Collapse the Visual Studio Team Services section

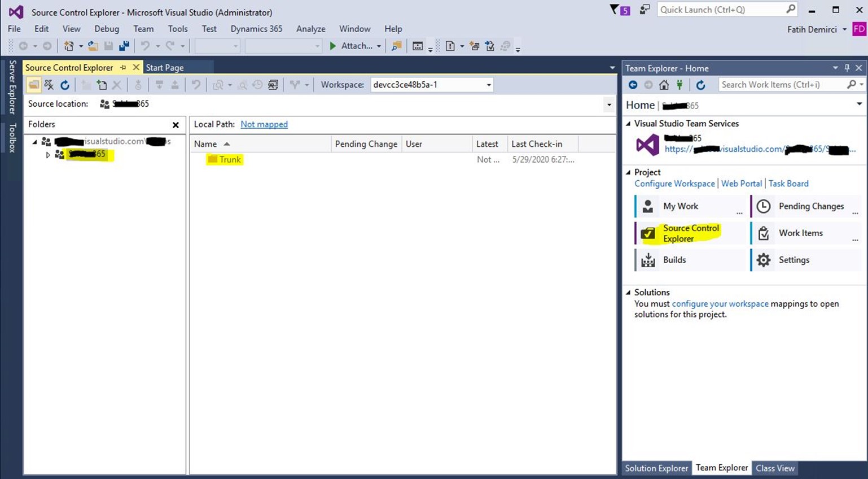628,124
